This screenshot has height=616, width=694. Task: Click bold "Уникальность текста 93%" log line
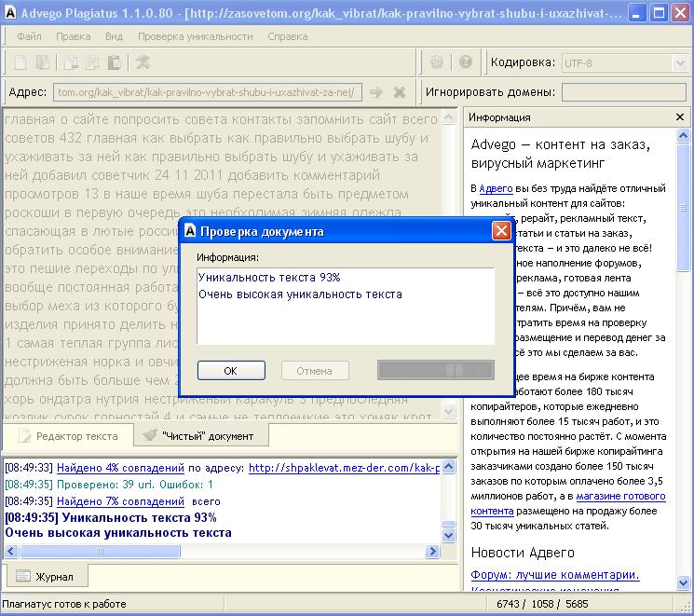point(140,517)
